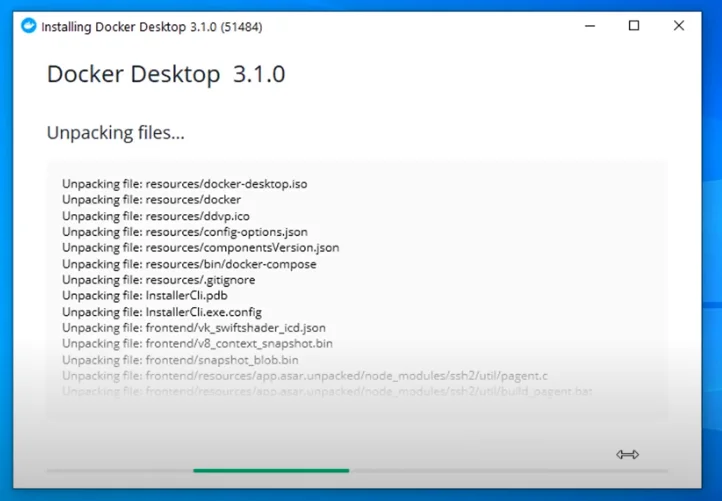Select the resources/ddvp.ico log line
This screenshot has width=722, height=501.
(x=156, y=216)
